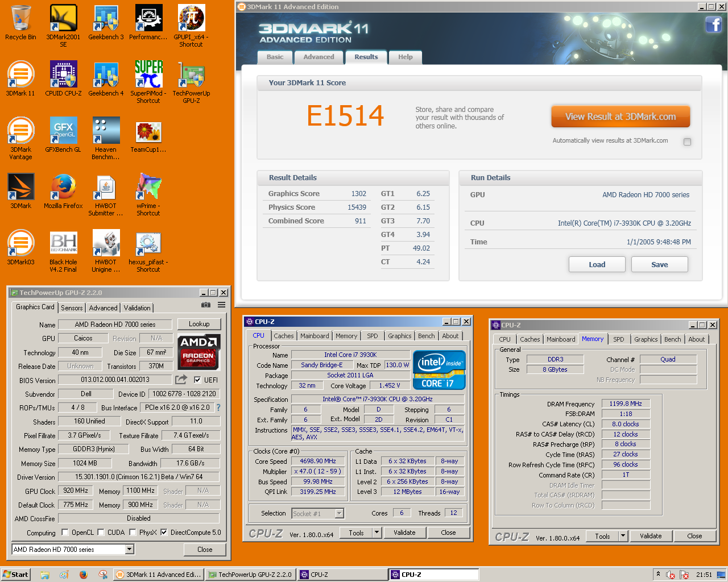Open GPU-Z hamburger menu icon
This screenshot has width=728, height=582.
pyautogui.click(x=221, y=305)
